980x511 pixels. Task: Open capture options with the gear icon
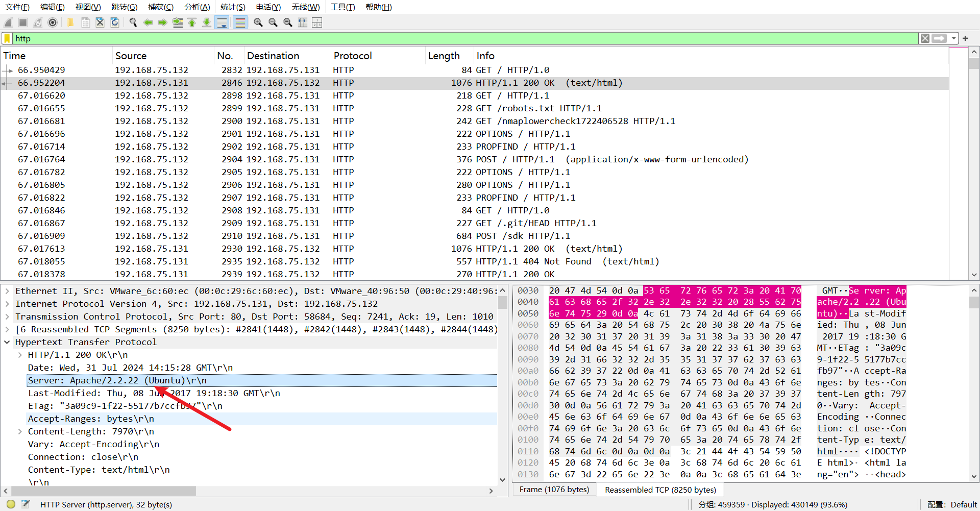[x=53, y=22]
